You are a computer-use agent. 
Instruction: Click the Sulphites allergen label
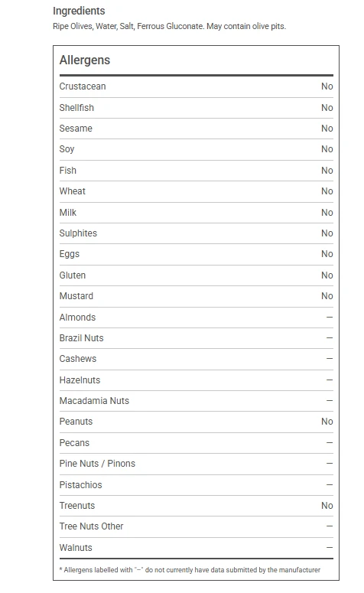(78, 233)
